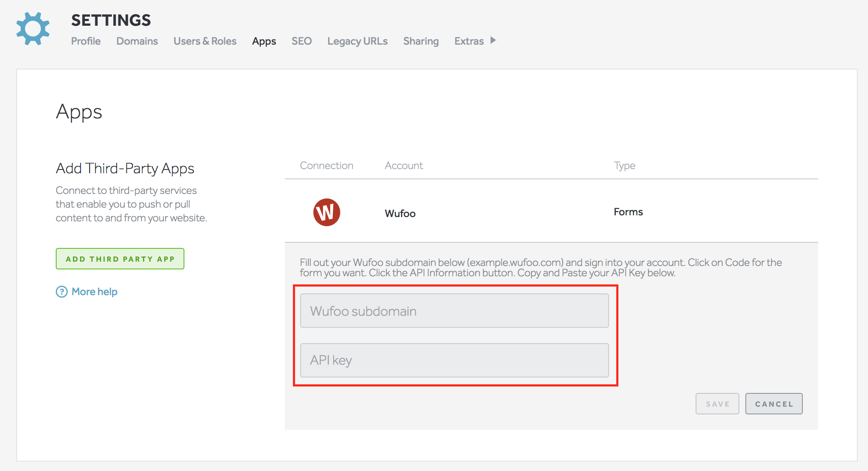Image resolution: width=868 pixels, height=471 pixels.
Task: Expand more tabs with the arrow after Extras
Action: [x=493, y=40]
